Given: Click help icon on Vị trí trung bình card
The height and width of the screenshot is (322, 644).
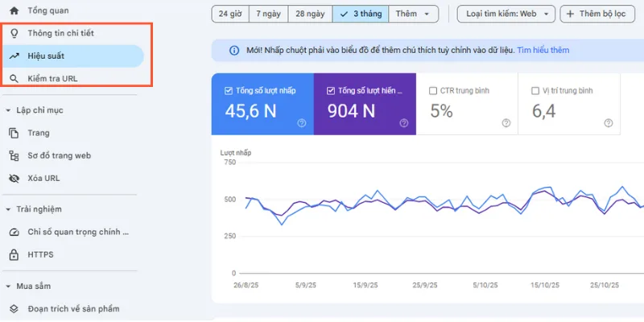Looking at the screenshot, I should pyautogui.click(x=609, y=123).
